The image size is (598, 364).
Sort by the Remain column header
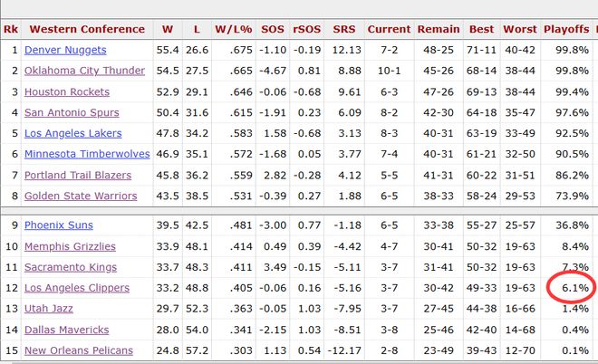coord(439,28)
